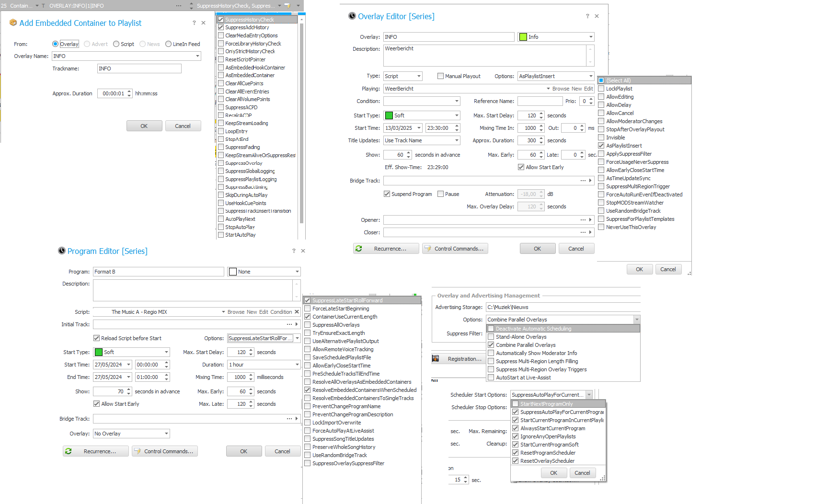Click the Browse link in Playing field
The width and height of the screenshot is (827, 504).
pos(561,89)
